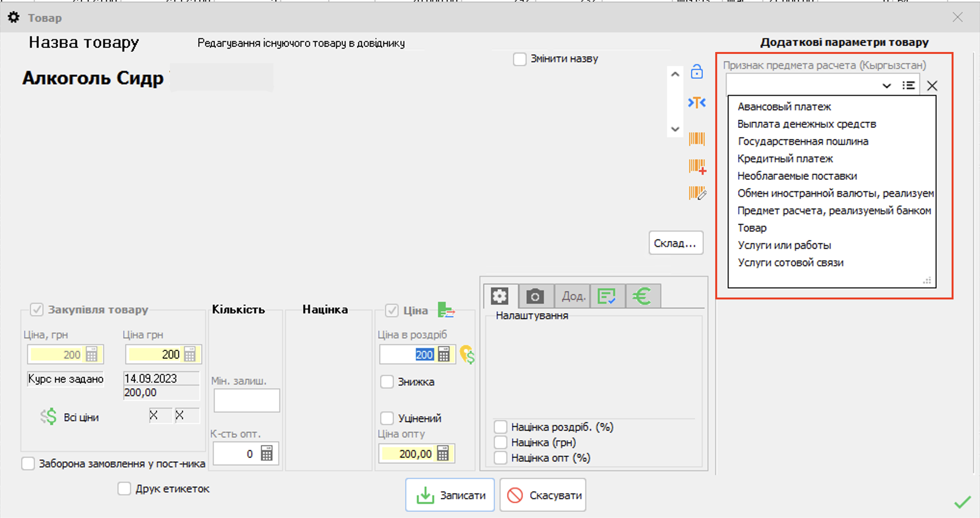Image resolution: width=980 pixels, height=518 pixels.
Task: Click the green dollar Всі ціни icon
Action: (x=49, y=417)
